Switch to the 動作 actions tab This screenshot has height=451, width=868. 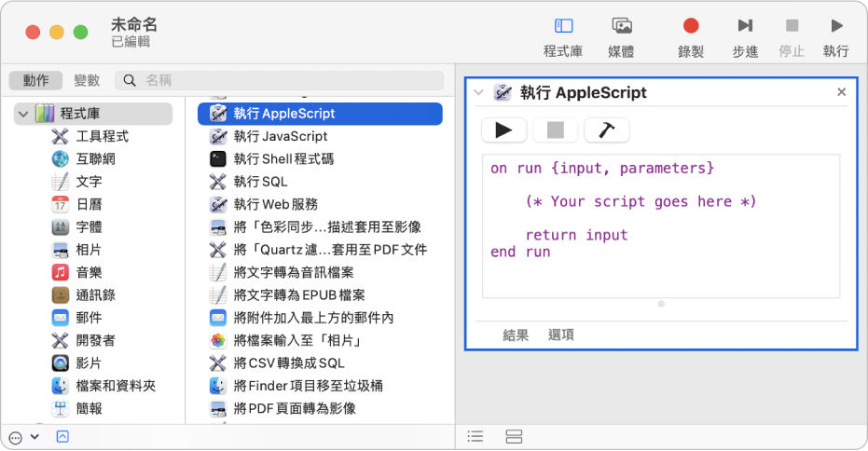(x=36, y=80)
